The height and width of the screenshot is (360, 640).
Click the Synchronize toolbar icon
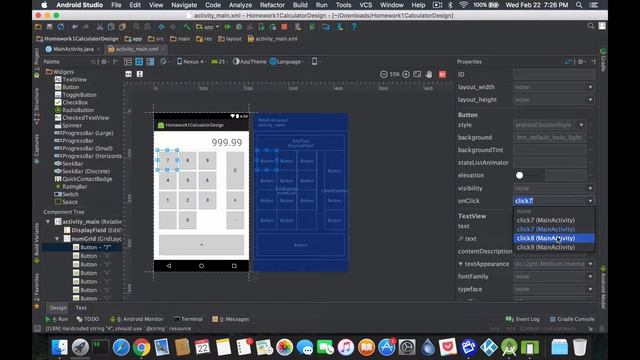click(61, 27)
